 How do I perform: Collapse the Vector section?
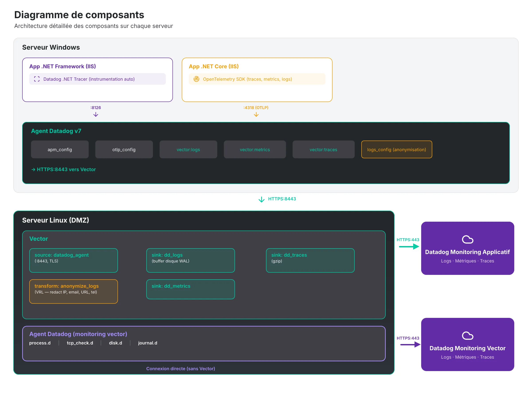[39, 239]
